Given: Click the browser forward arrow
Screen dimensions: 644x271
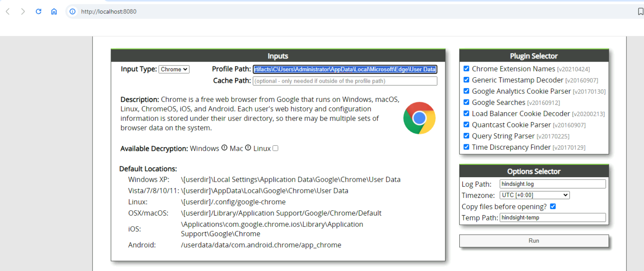Looking at the screenshot, I should (x=23, y=11).
